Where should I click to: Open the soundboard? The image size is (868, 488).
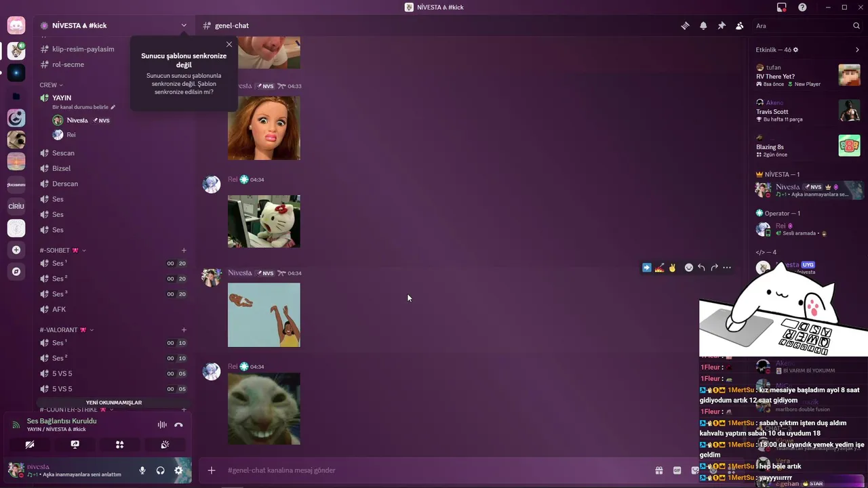click(x=165, y=445)
